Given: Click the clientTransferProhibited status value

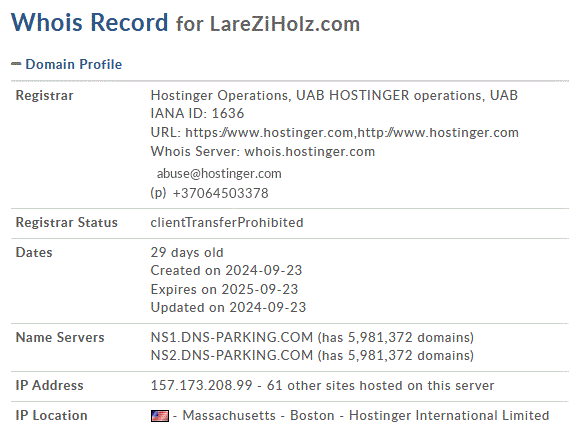Looking at the screenshot, I should coord(227,222).
